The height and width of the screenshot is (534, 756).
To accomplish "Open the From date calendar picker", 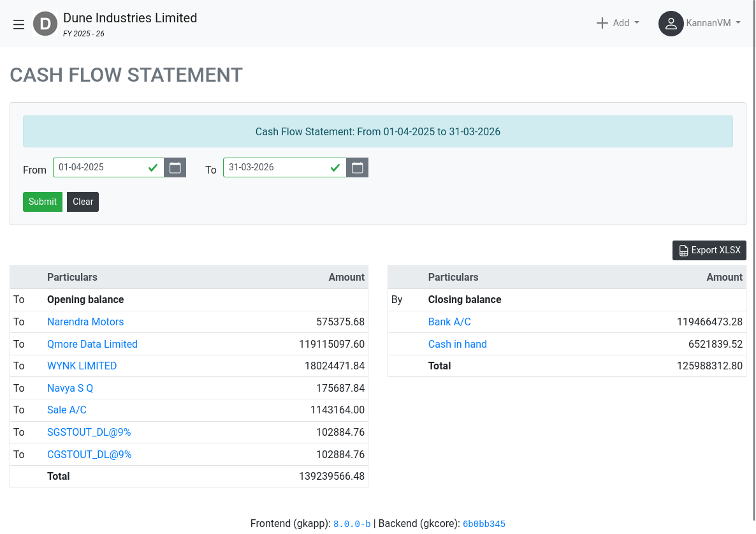I will tap(175, 167).
